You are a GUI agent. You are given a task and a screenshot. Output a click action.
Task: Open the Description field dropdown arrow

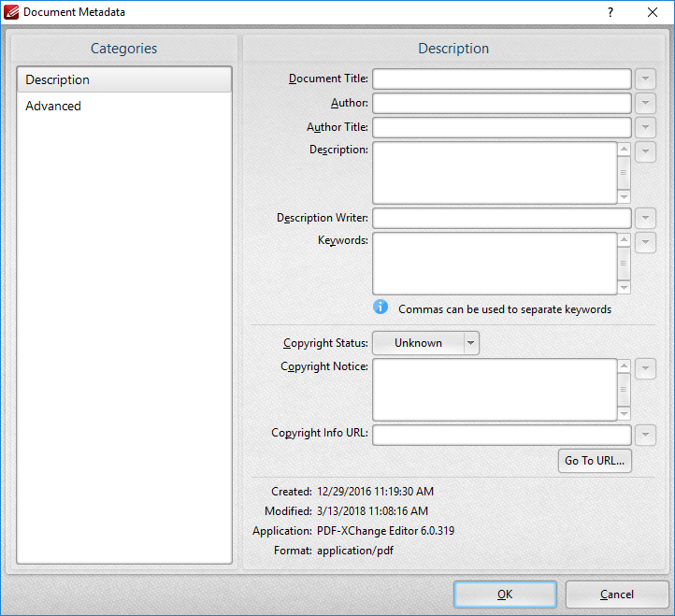[x=645, y=152]
